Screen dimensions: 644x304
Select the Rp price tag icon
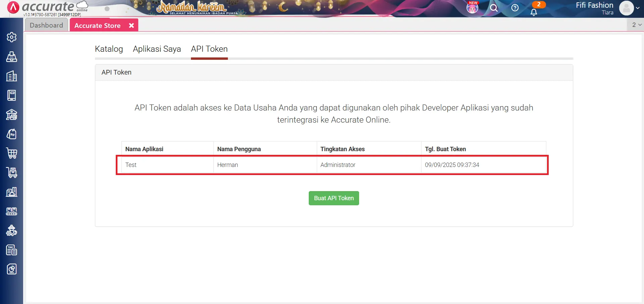12,134
